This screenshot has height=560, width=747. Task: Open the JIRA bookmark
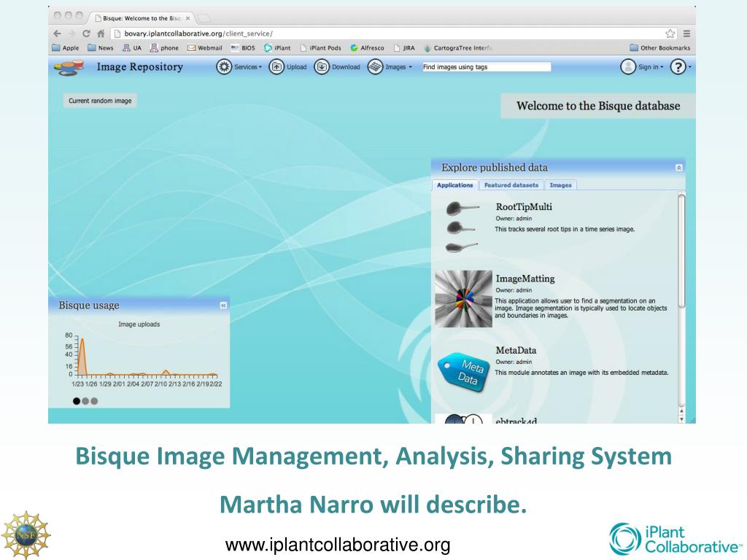404,47
